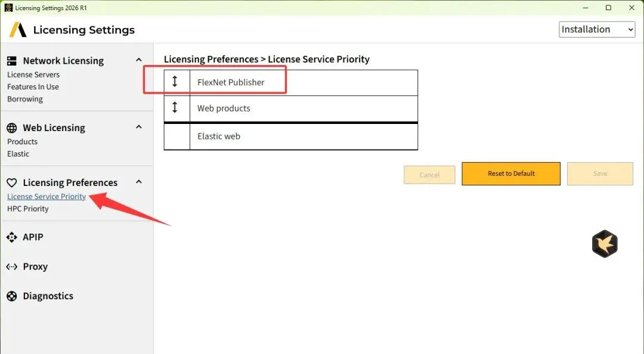Collapse the Web Licensing section
This screenshot has width=644, height=354.
pos(139,127)
